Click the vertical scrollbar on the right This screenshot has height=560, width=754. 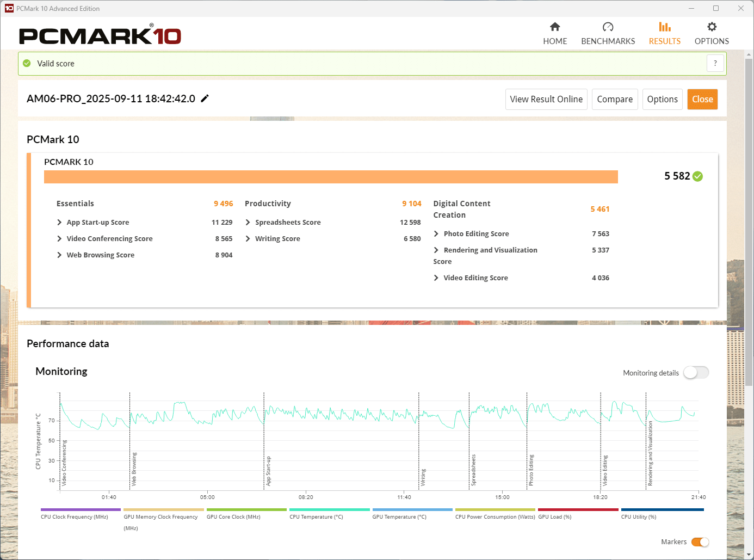(749, 218)
